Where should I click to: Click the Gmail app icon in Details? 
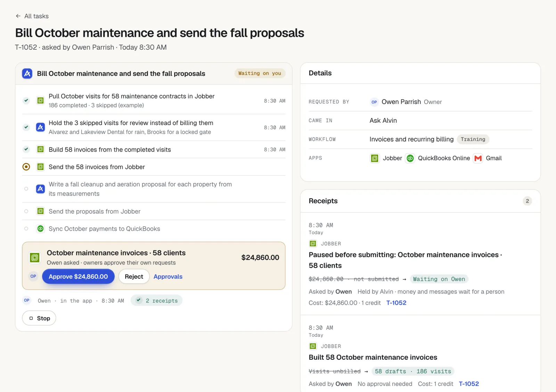pyautogui.click(x=478, y=158)
